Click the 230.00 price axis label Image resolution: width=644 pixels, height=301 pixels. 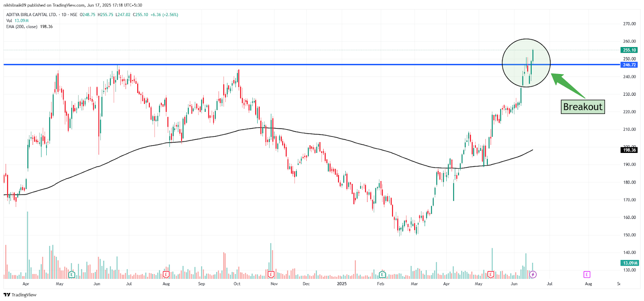630,94
